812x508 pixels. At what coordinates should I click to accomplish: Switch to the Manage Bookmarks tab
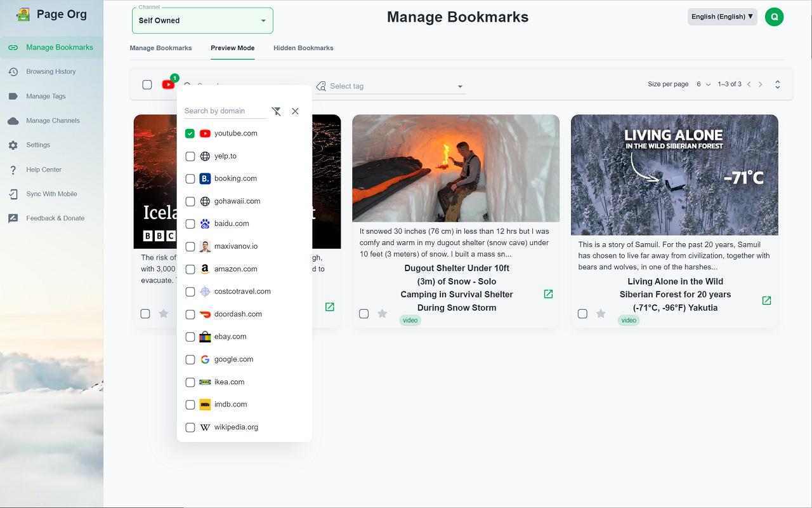point(160,48)
